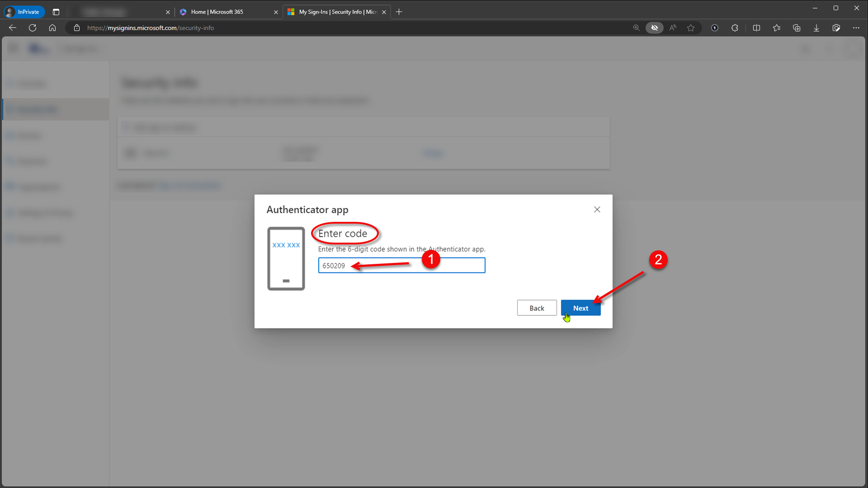This screenshot has width=868, height=488.
Task: Open the Extensions puzzle icon
Action: 735,28
